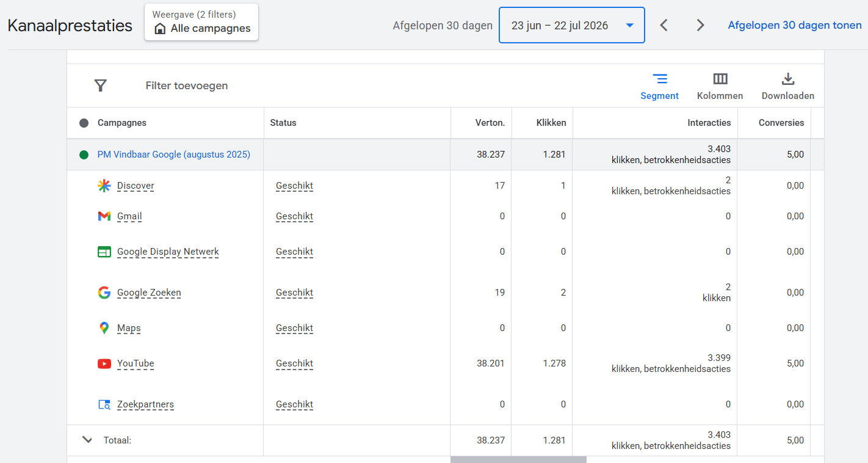This screenshot has width=868, height=463.
Task: Go to previous date period arrow
Action: click(664, 25)
